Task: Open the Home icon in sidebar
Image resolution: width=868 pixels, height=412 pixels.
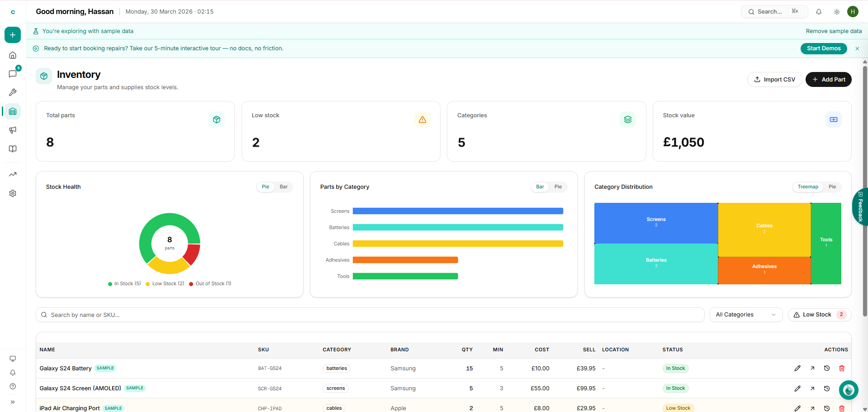Action: (x=13, y=55)
